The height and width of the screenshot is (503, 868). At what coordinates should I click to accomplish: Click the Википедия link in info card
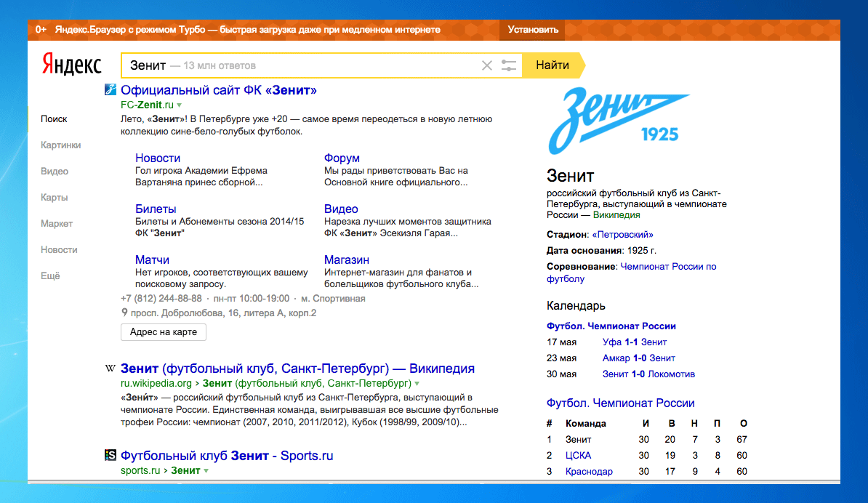[616, 215]
